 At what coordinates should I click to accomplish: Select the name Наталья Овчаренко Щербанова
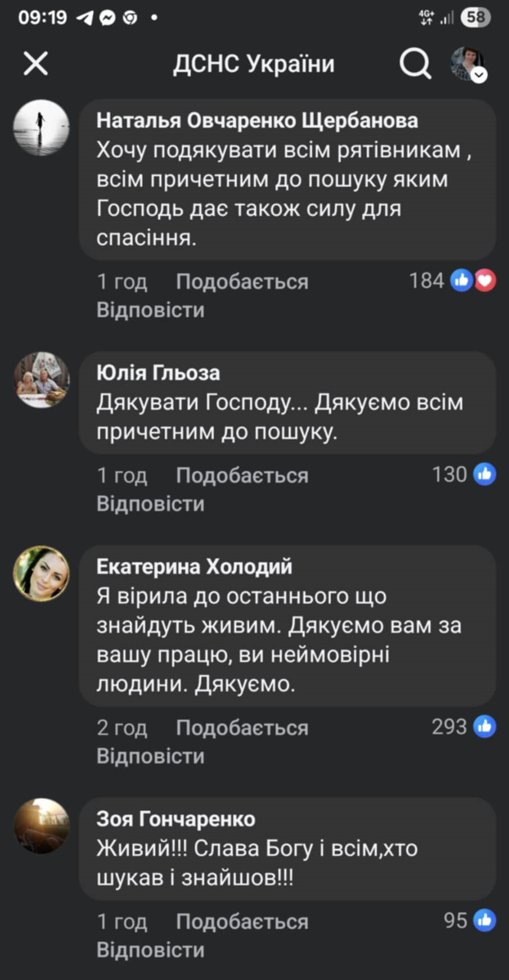tap(257, 120)
